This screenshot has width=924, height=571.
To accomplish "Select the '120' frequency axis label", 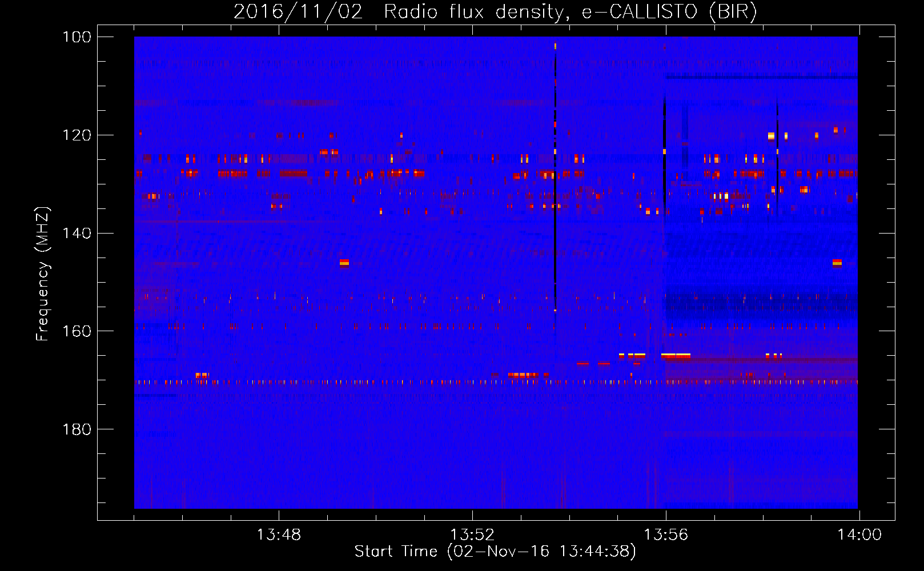I will [77, 135].
